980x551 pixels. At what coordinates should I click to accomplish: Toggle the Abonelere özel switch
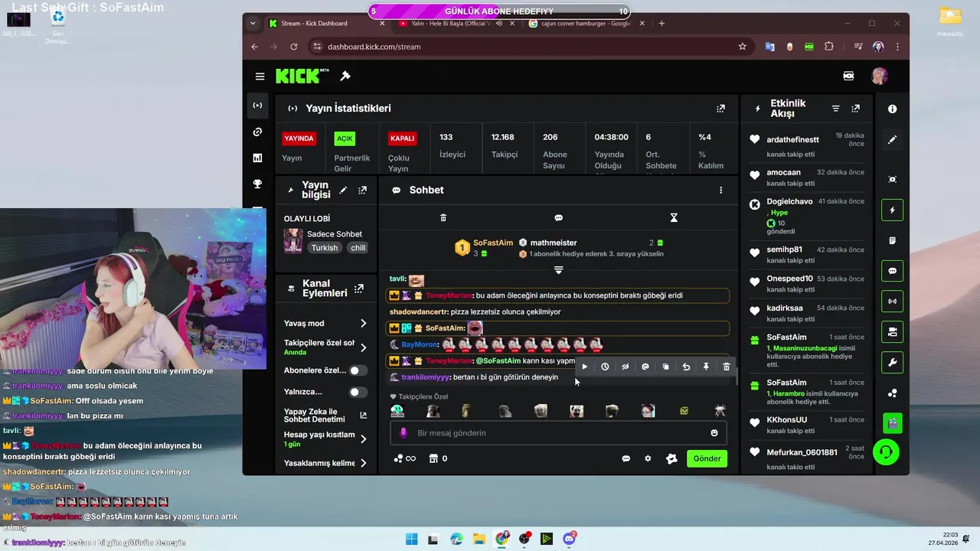pos(358,370)
